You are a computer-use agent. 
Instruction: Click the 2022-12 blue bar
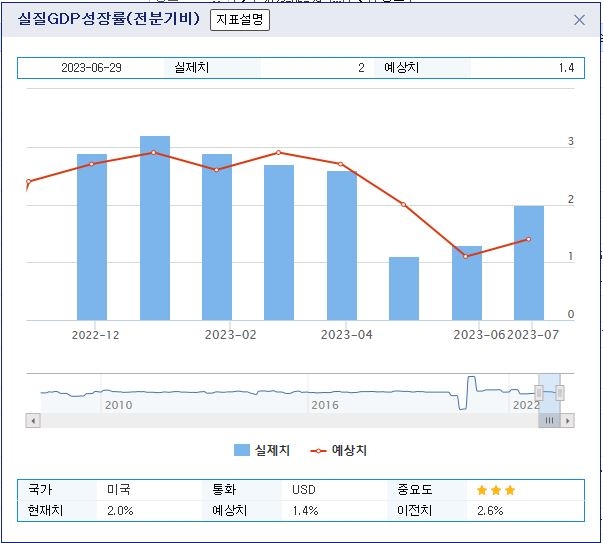[x=92, y=237]
